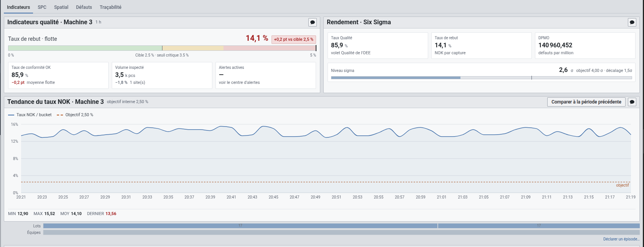
Task: Open the Spatial tab
Action: pos(61,7)
